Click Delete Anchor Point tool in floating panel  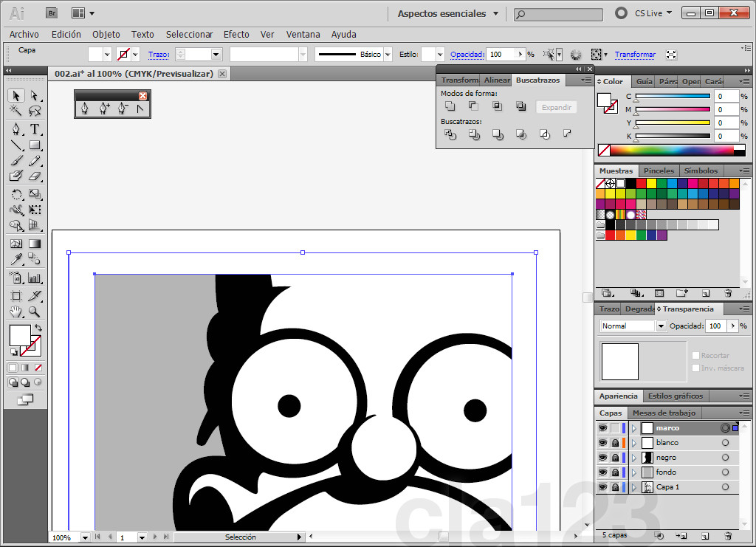pos(122,109)
